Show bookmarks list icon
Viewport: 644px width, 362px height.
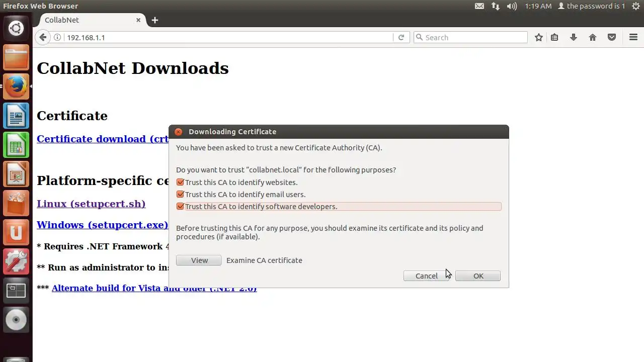(554, 37)
